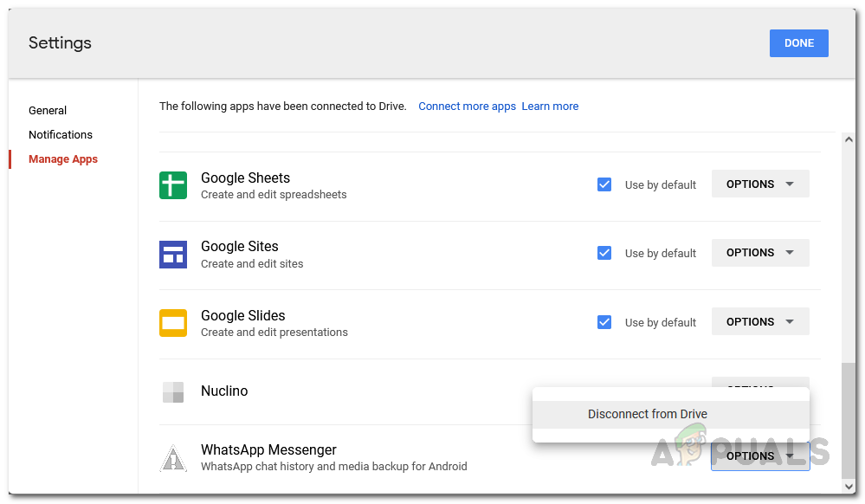The height and width of the screenshot is (504, 865).
Task: Open Options dropdown for Google Sheets
Action: coord(760,184)
